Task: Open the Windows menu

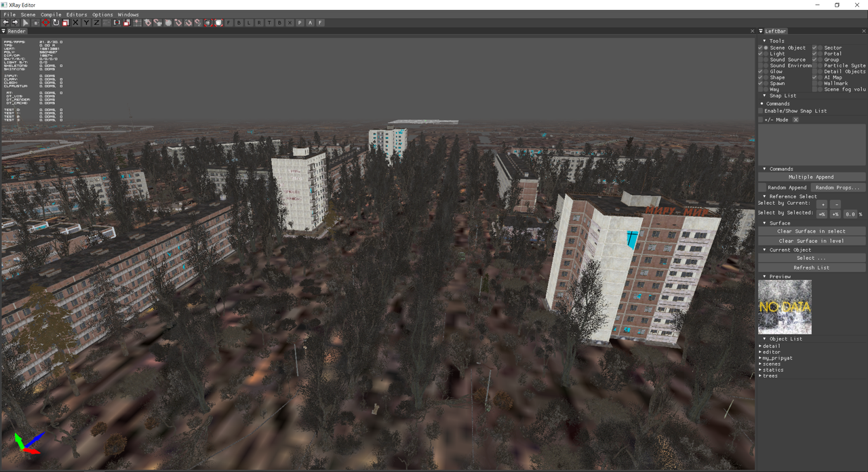Action: 128,14
